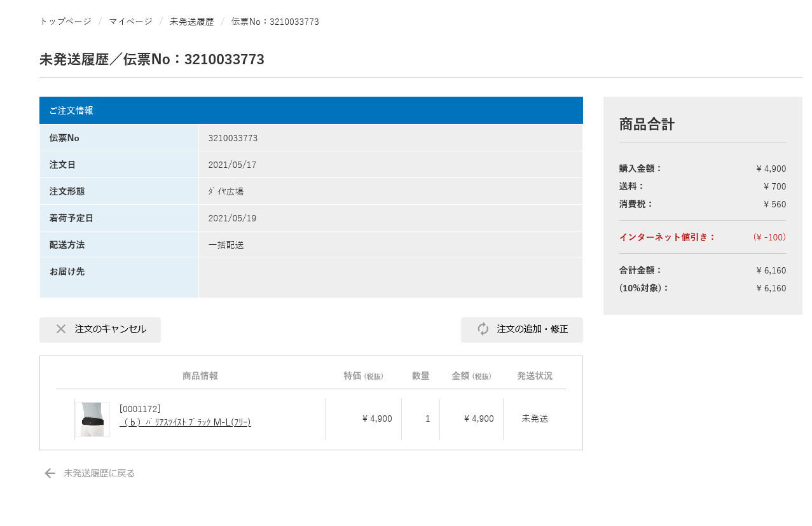This screenshot has width=812, height=526.
Task: Select the 送料 amount ¥ 700
Action: pos(774,186)
